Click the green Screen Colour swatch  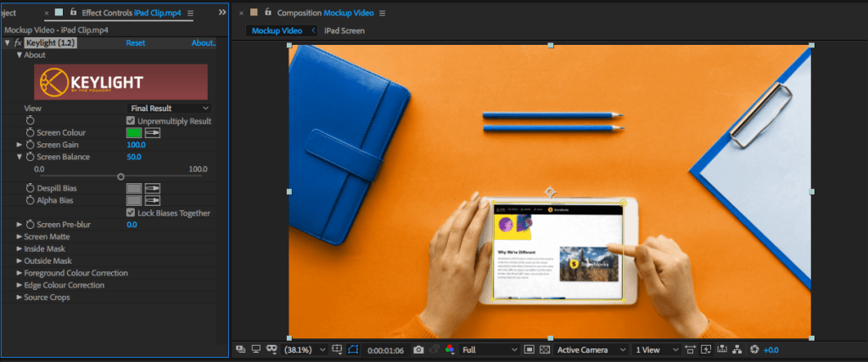pos(134,133)
